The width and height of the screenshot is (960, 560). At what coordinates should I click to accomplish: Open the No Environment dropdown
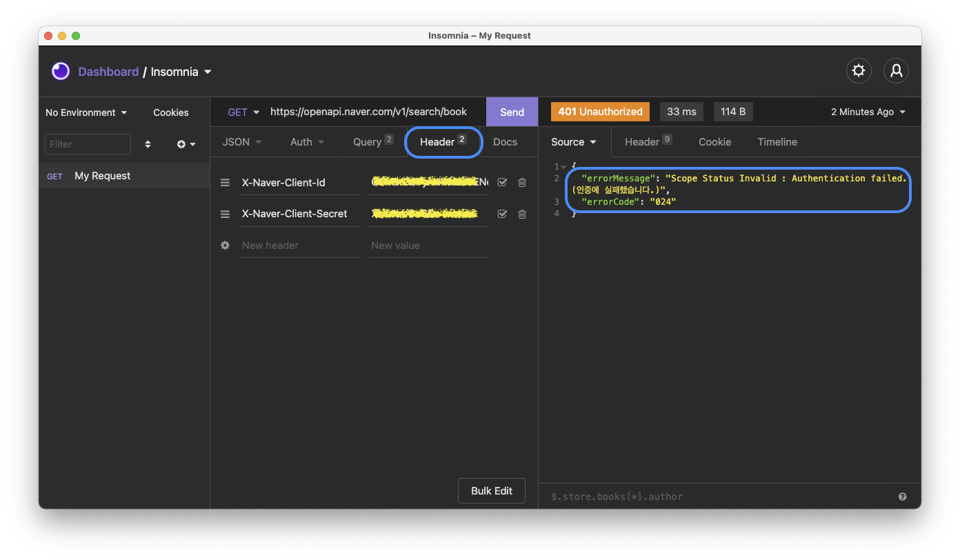(86, 112)
